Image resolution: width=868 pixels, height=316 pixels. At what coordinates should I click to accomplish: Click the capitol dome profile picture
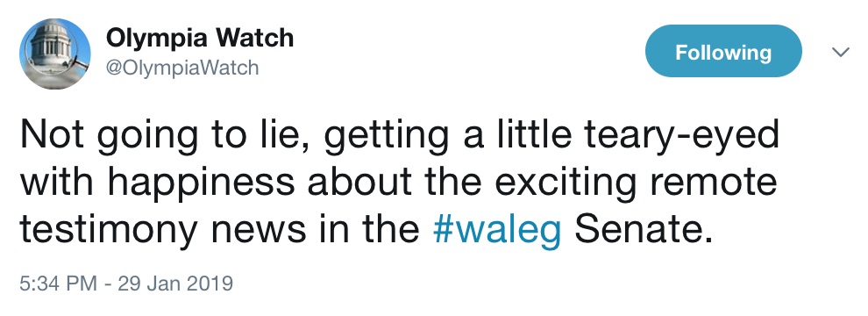tap(55, 54)
